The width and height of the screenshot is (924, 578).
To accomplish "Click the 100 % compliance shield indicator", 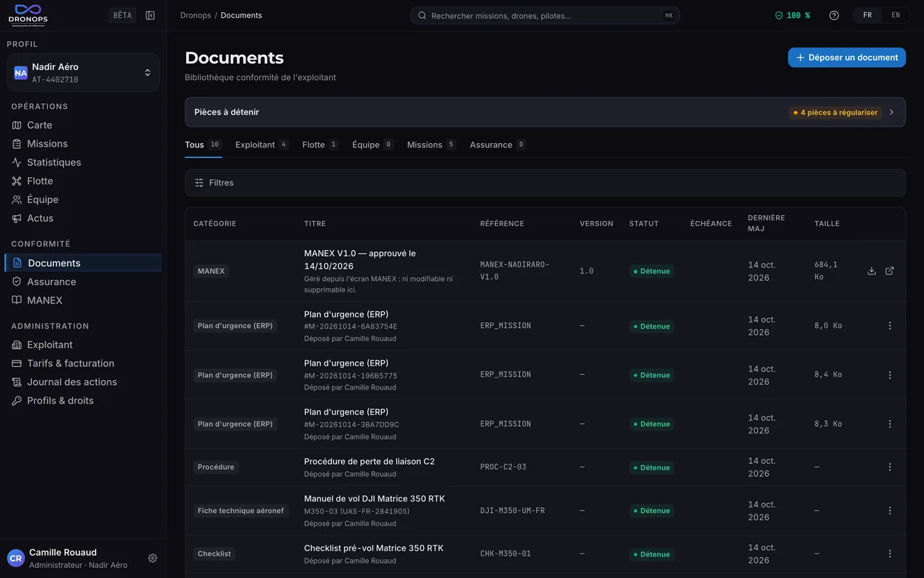I will [x=792, y=15].
